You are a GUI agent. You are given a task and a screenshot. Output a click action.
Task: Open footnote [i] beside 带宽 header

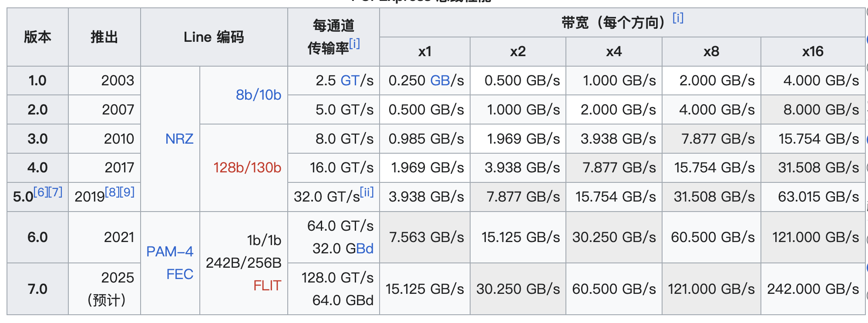point(678,18)
